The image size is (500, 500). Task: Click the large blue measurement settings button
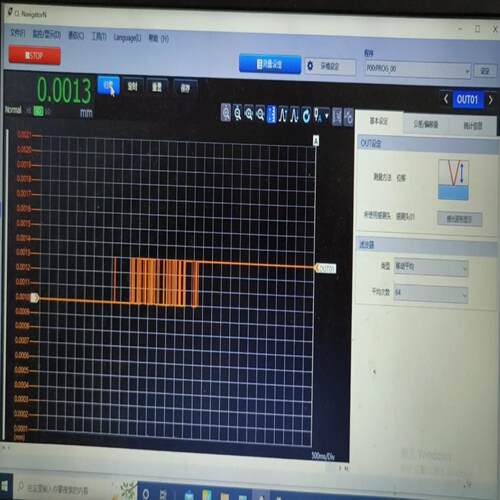click(270, 64)
